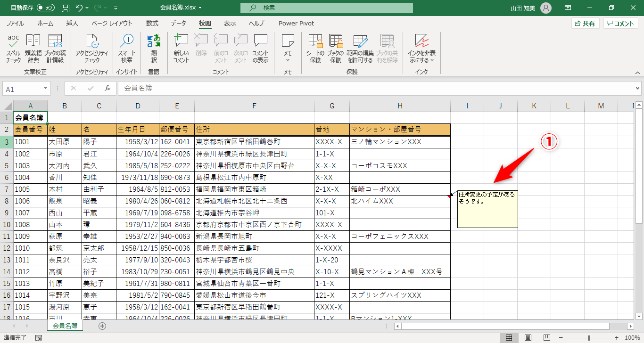644x343 pixels.
Task: Open the インクを非表示にする dropdown
Action: 421,49
